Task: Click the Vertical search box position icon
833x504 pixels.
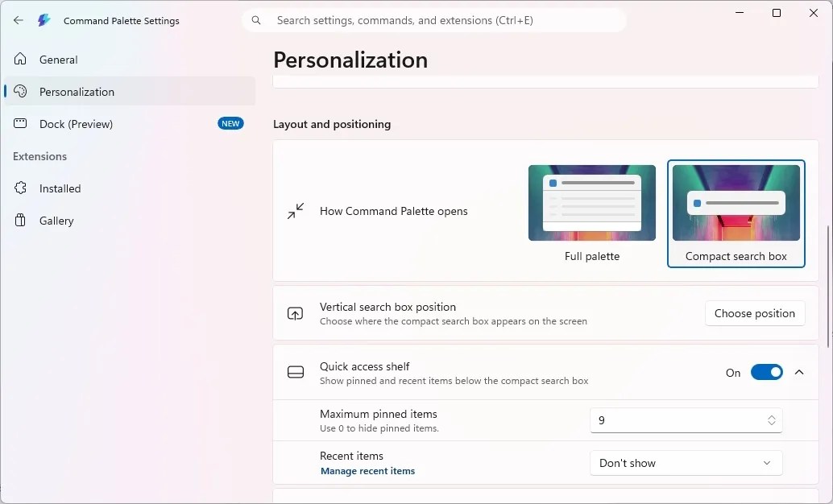Action: 296,313
